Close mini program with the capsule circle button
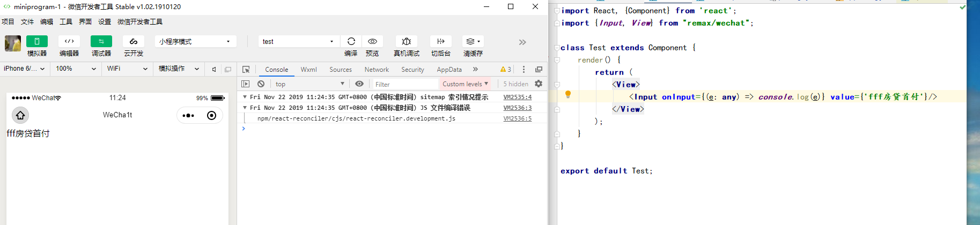The width and height of the screenshot is (980, 225). [x=212, y=115]
